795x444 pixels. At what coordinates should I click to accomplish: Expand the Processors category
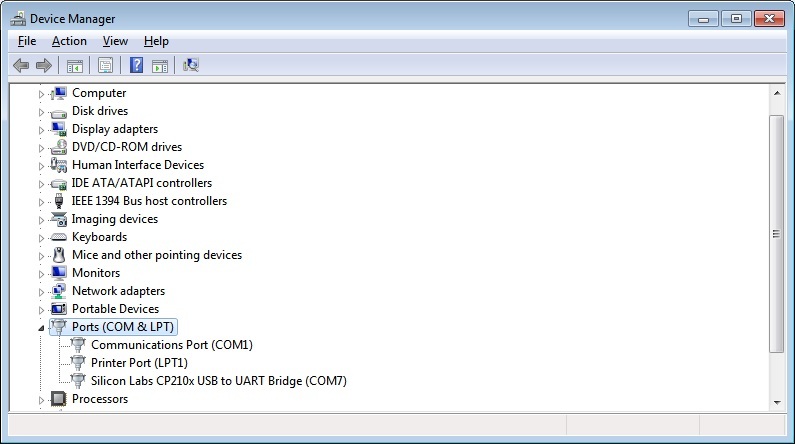(x=42, y=400)
